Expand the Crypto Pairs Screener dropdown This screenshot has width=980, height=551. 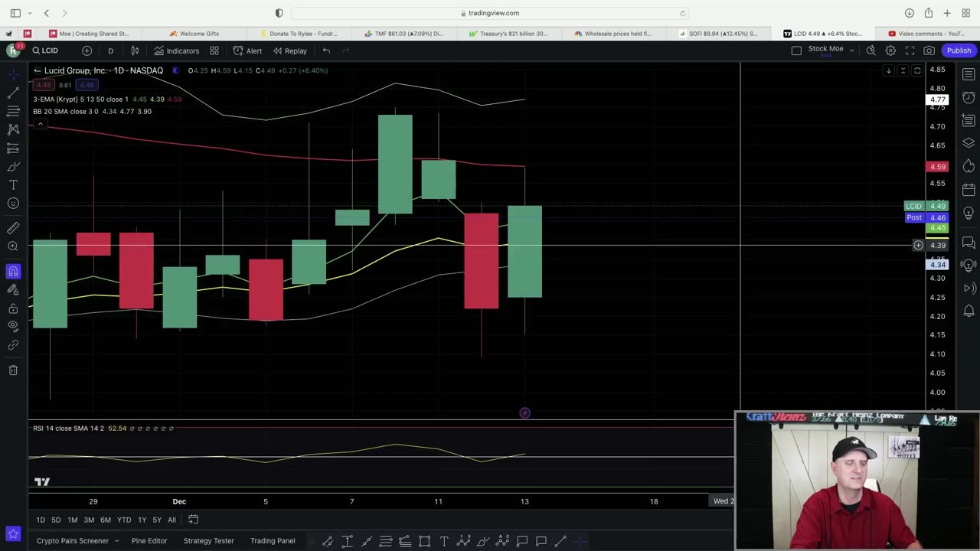[x=77, y=540]
